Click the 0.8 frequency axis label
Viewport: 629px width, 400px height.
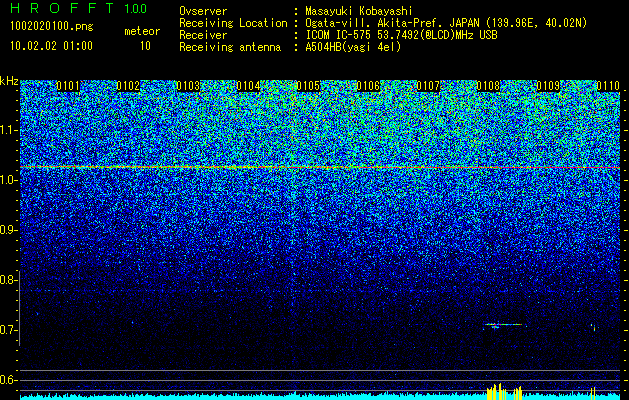8,280
